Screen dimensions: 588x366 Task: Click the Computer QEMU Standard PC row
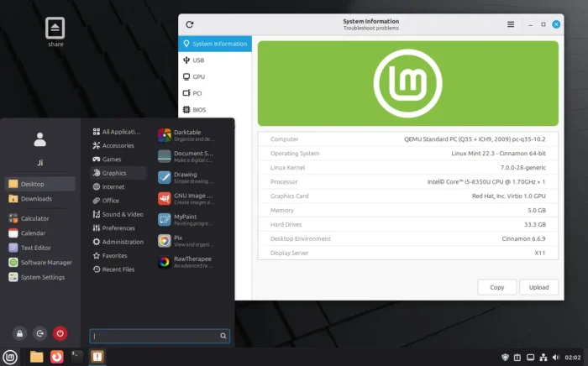pos(408,139)
